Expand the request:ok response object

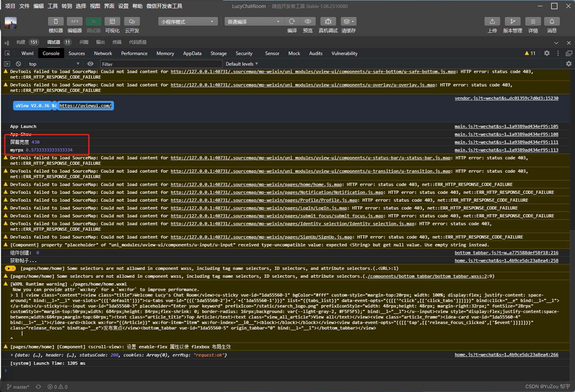12,355
